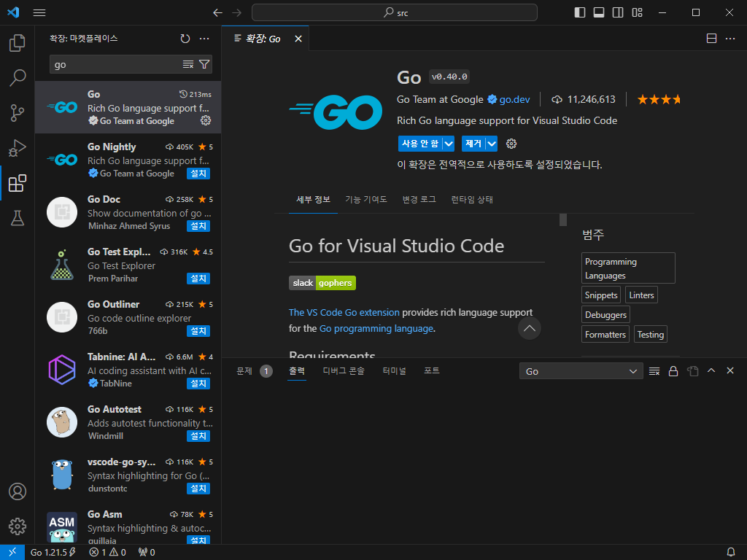Select Programming Languages category
Screen dimensions: 747x560
click(628, 268)
